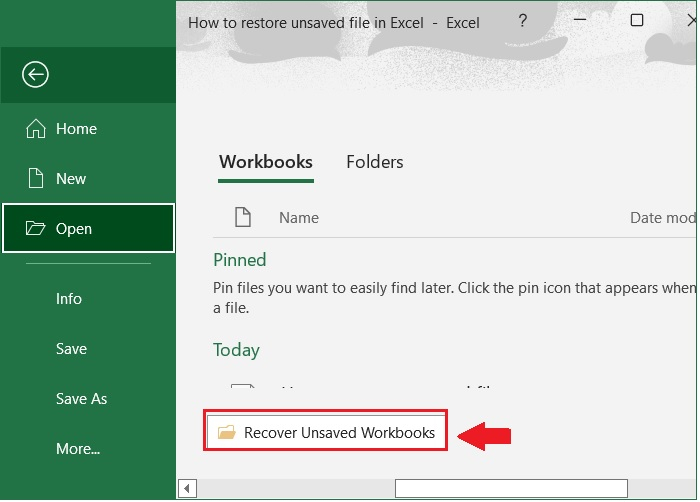Open the Home page in sidebar

[x=88, y=129]
